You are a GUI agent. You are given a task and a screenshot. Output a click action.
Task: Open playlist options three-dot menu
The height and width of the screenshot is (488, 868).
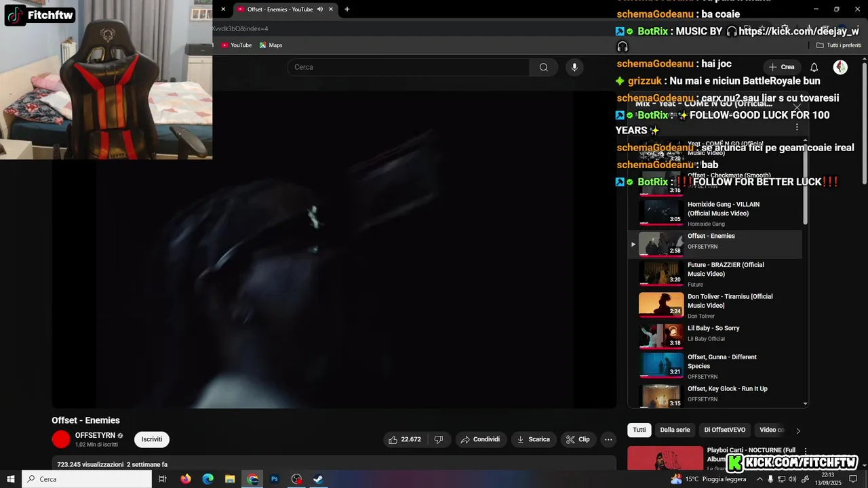point(797,127)
